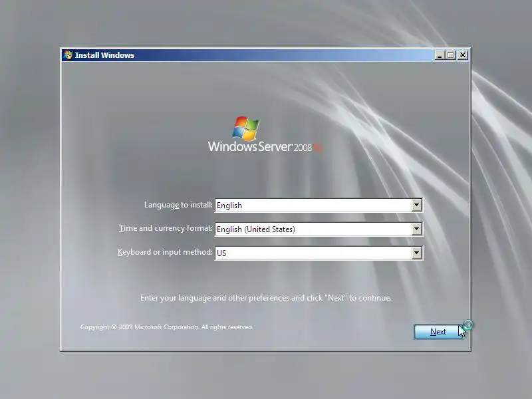Image resolution: width=532 pixels, height=399 pixels.
Task: Click the Windows Server 2008 logo flag
Action: coord(245,128)
